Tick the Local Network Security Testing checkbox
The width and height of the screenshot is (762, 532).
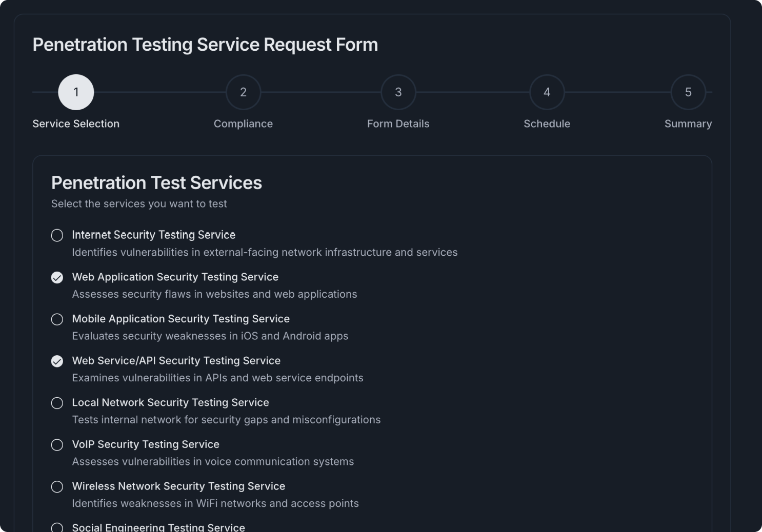pyautogui.click(x=57, y=403)
